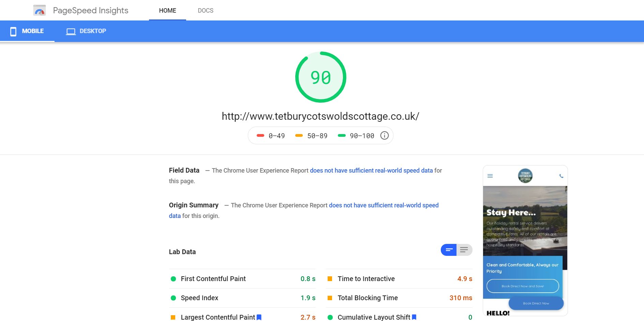This screenshot has width=644, height=321.
Task: Click the 0.8 s First Contentful Paint value
Action: (308, 279)
